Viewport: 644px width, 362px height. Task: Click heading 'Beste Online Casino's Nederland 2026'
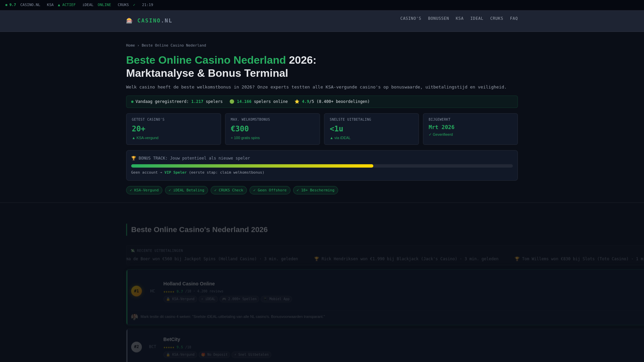pyautogui.click(x=199, y=230)
